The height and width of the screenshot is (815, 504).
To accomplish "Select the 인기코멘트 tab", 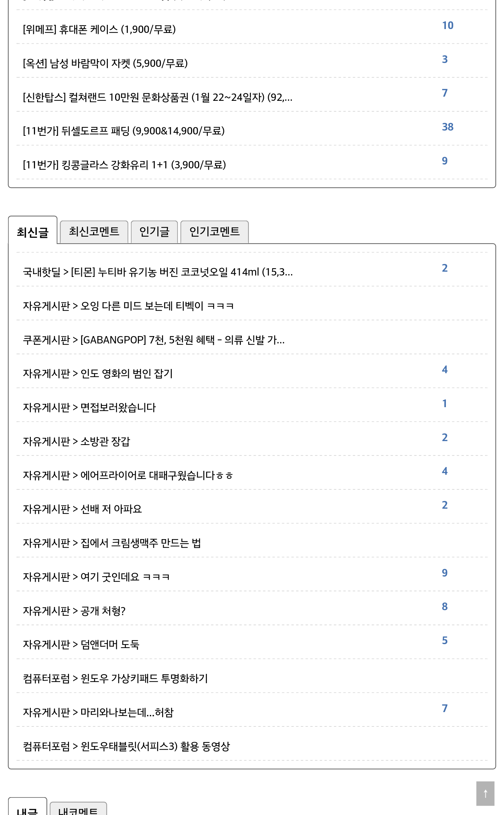I will (x=214, y=231).
